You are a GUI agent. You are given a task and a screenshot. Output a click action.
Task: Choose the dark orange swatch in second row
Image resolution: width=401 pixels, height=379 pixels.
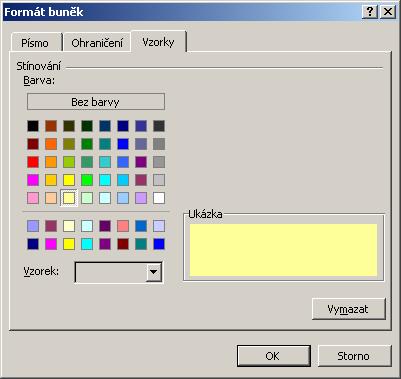pos(51,144)
